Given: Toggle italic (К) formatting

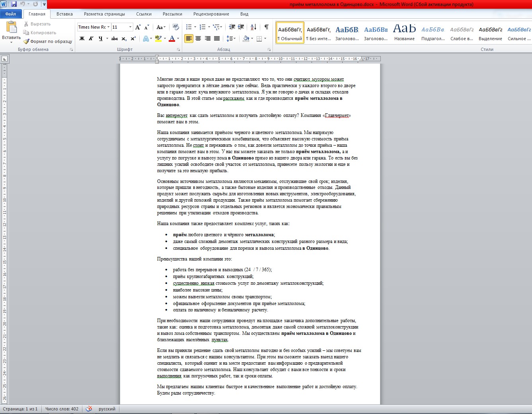Looking at the screenshot, I should click(x=91, y=39).
